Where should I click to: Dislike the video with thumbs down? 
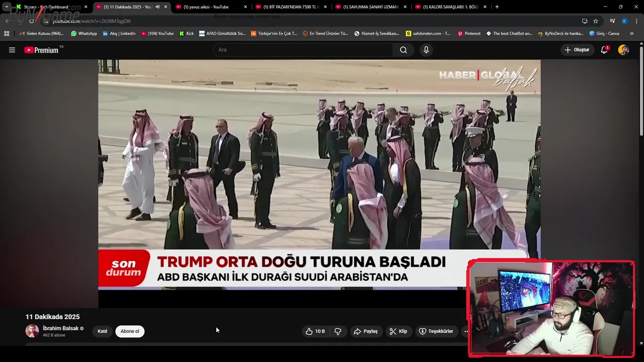pos(338,331)
